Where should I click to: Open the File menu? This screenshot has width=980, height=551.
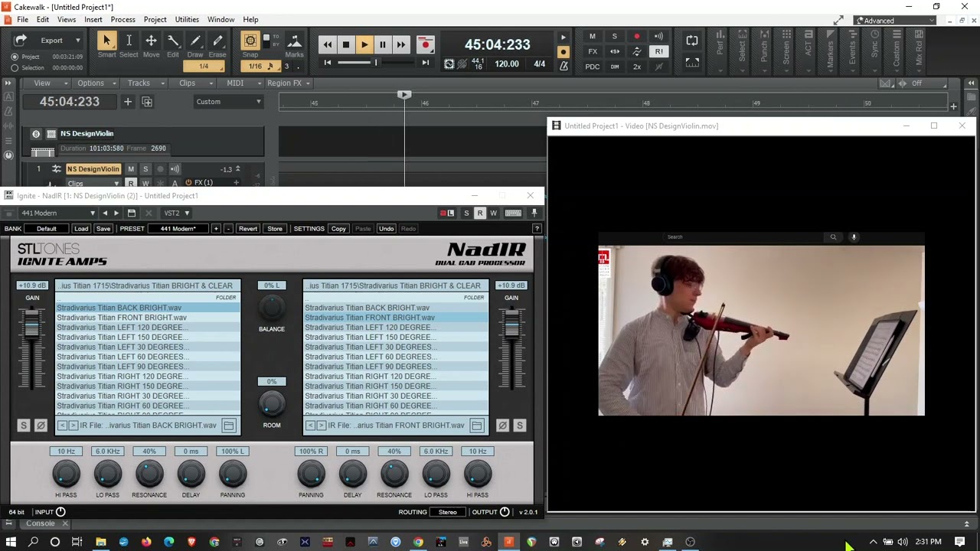click(23, 19)
